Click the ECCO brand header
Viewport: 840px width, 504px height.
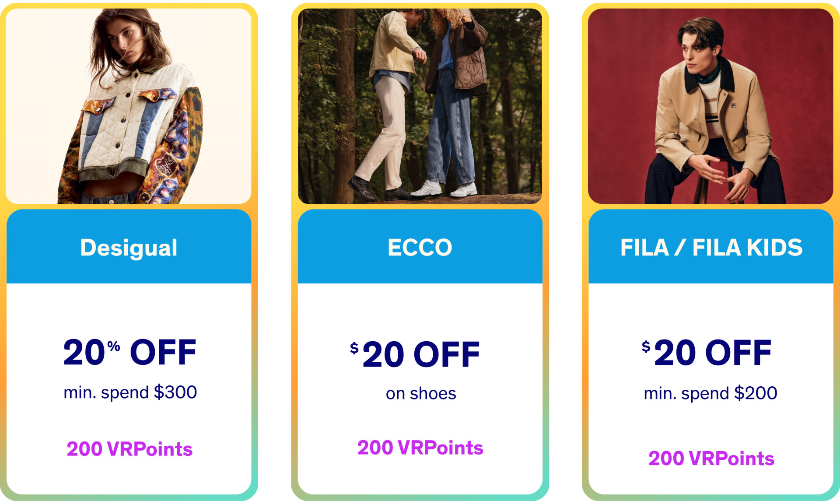click(420, 248)
